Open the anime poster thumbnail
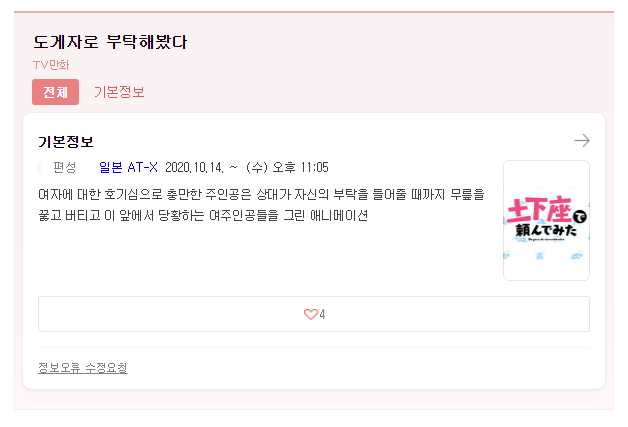This screenshot has width=628, height=427. pyautogui.click(x=546, y=221)
